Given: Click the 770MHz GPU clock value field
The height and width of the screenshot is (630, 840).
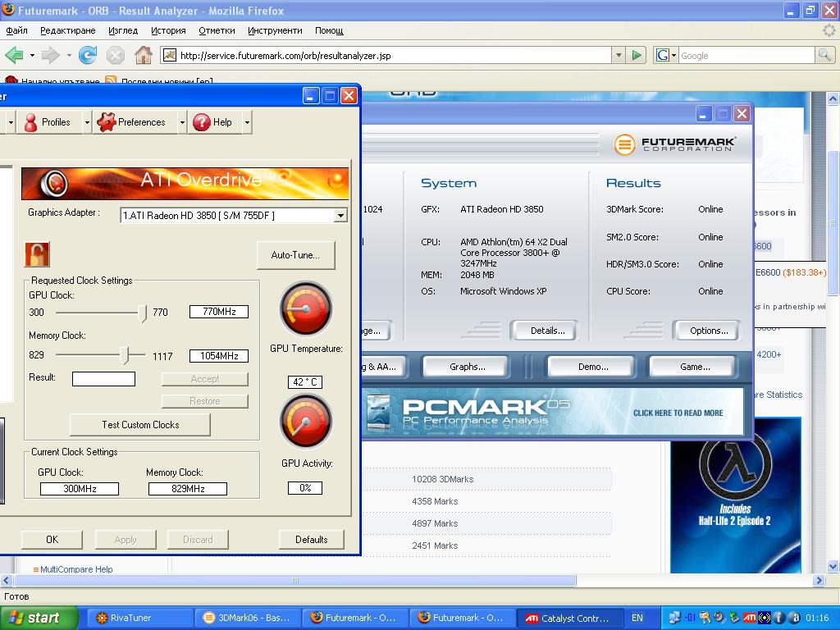Looking at the screenshot, I should click(x=219, y=311).
